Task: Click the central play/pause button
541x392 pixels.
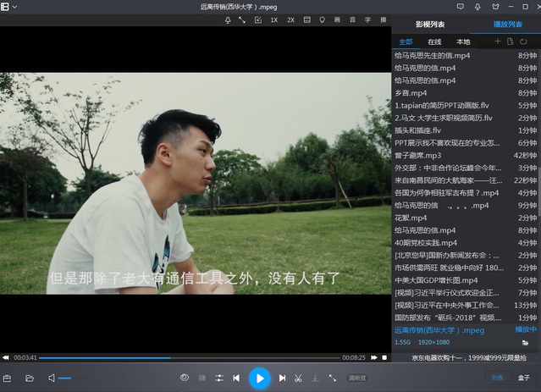Action: click(x=260, y=378)
